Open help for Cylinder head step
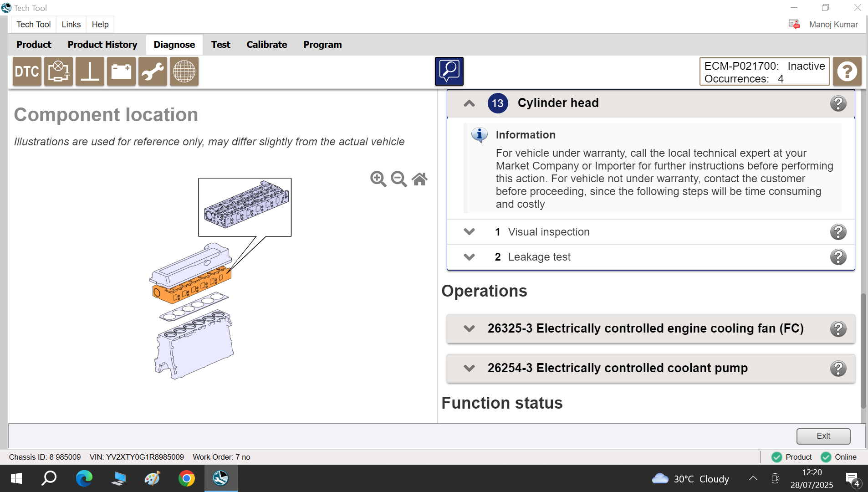This screenshot has height=492, width=868. point(838,103)
